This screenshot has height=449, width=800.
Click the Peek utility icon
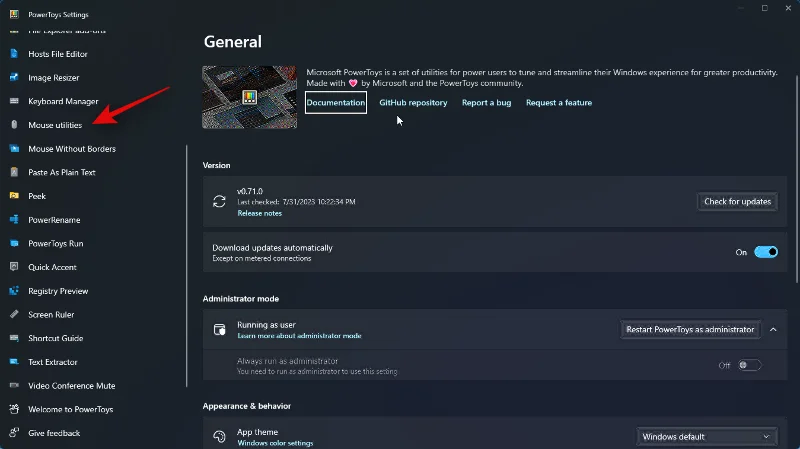tap(14, 196)
